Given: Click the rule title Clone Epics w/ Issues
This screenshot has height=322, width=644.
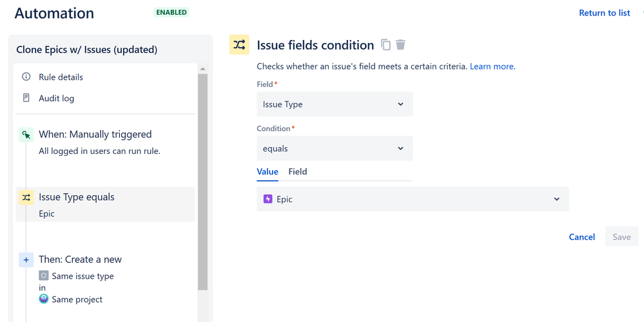Looking at the screenshot, I should (86, 50).
